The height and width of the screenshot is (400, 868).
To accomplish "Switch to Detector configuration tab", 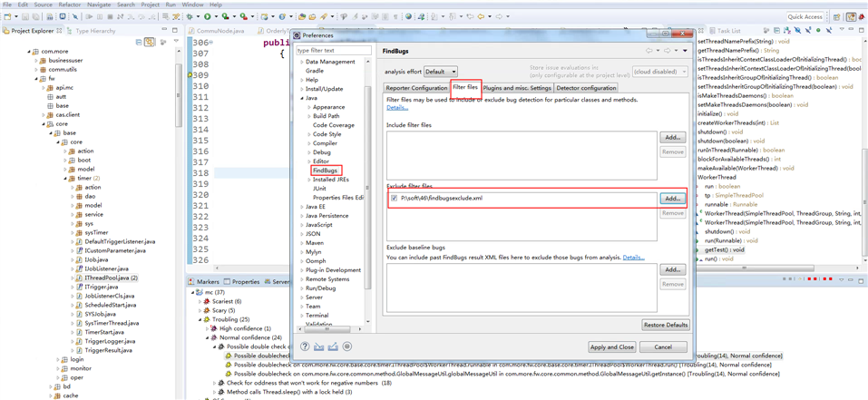I will pos(586,88).
